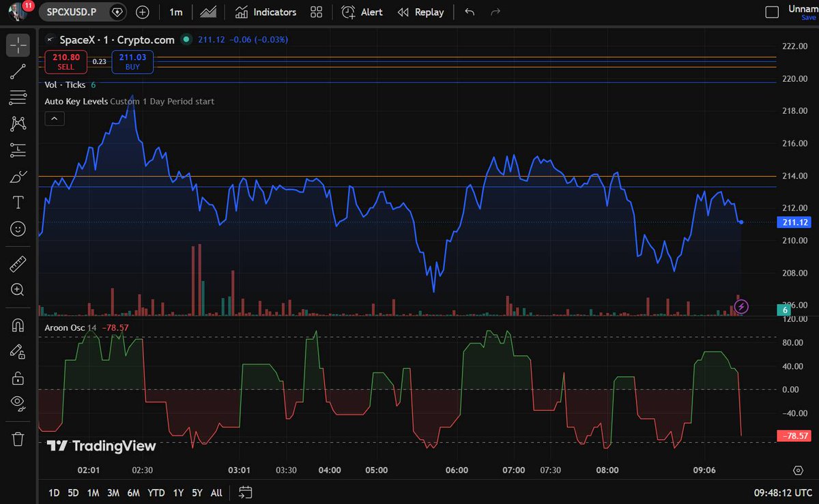Viewport: 819px width, 504px height.
Task: Click the 211.03 BUY button
Action: (132, 62)
